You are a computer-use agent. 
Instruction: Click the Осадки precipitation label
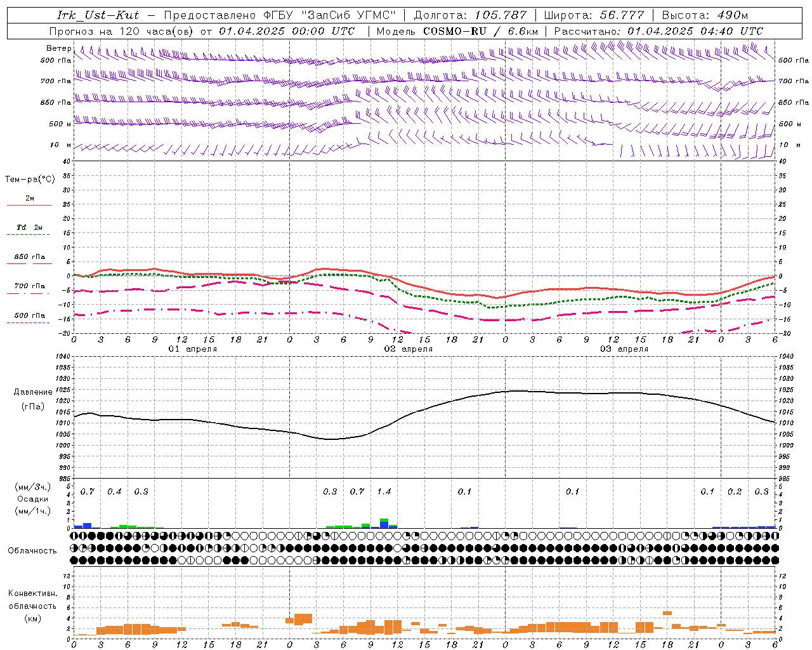coord(33,498)
